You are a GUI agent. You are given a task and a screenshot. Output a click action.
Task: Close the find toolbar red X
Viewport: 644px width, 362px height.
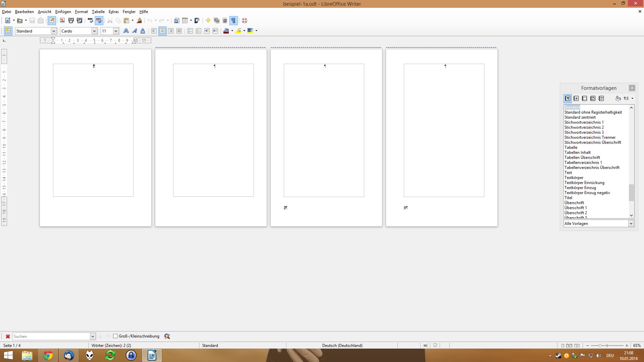pyautogui.click(x=8, y=336)
